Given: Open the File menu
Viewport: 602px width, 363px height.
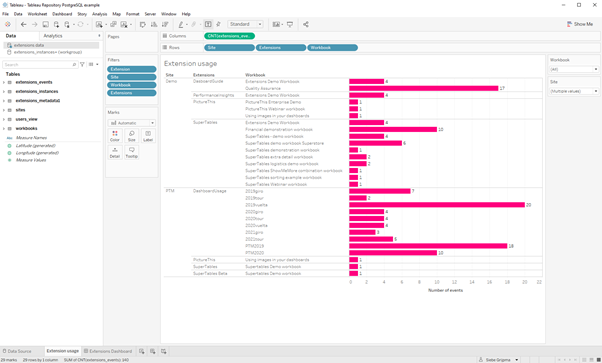Looking at the screenshot, I should click(x=5, y=14).
